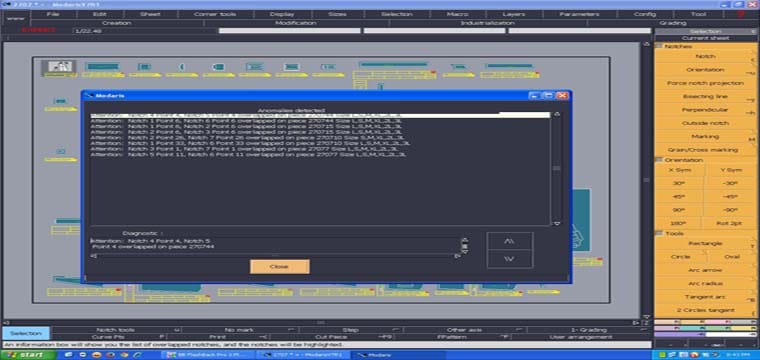
Task: Switch to the Creation tab
Action: point(116,23)
